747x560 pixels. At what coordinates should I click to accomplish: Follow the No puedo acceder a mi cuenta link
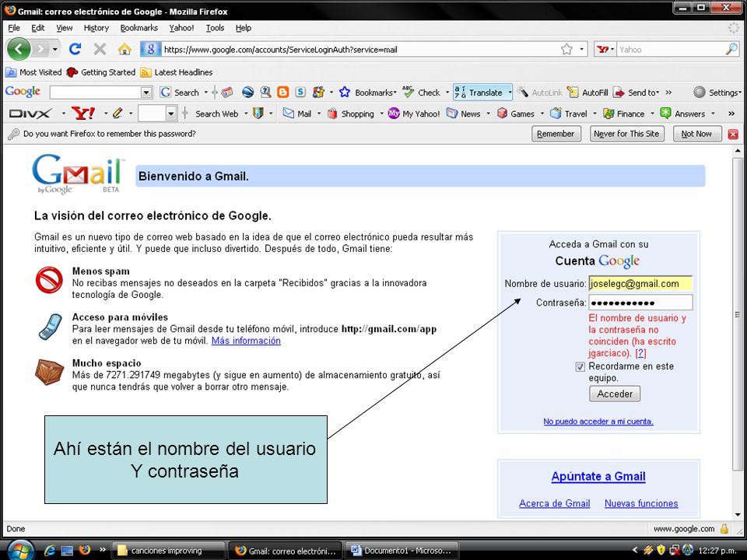[598, 422]
